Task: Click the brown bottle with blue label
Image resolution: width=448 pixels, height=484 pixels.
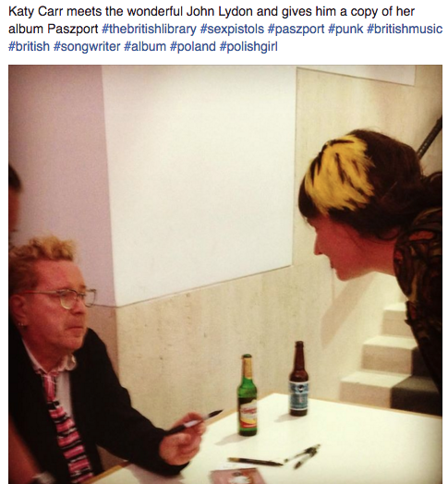Action: pos(298,379)
